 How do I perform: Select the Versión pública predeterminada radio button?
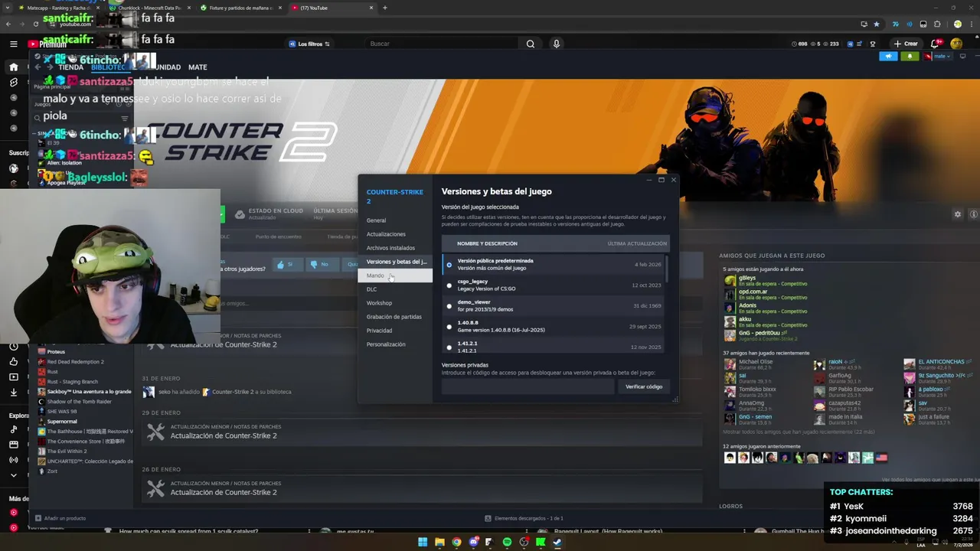coord(449,265)
